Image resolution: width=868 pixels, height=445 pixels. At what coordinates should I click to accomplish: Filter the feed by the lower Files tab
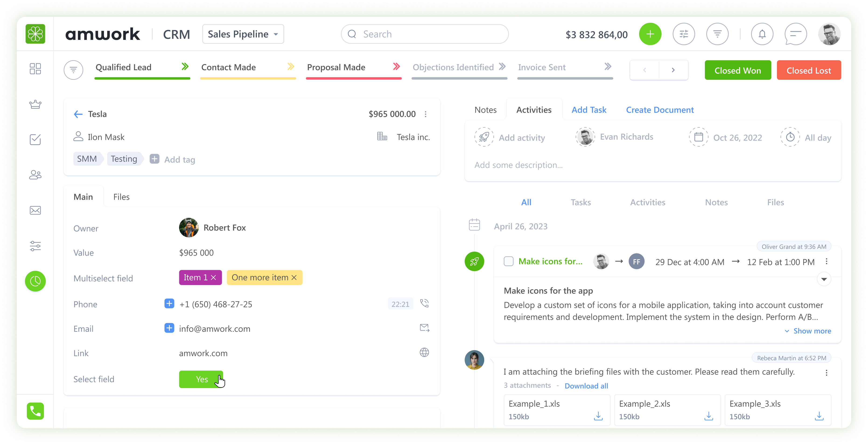tap(775, 202)
